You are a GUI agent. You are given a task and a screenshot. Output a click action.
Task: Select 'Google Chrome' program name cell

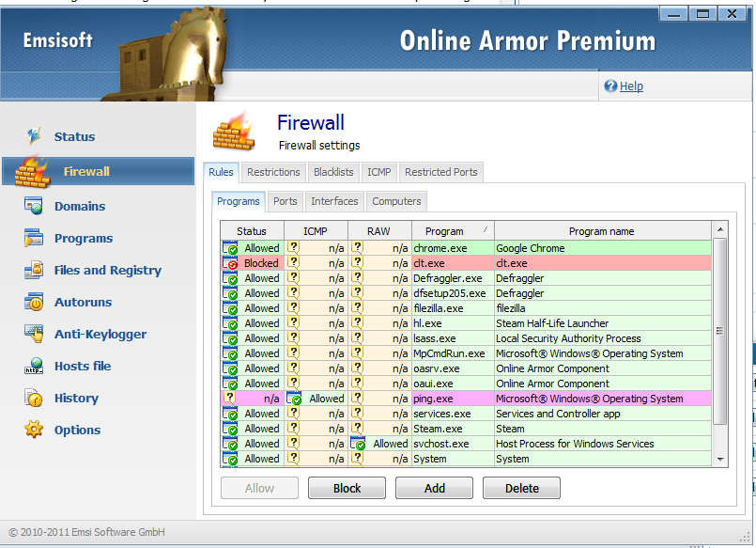[x=603, y=248]
